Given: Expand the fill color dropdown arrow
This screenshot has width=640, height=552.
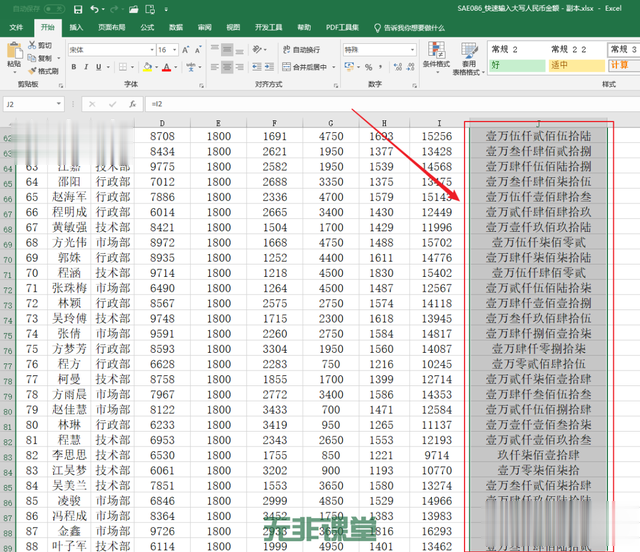Looking at the screenshot, I should coord(156,67).
